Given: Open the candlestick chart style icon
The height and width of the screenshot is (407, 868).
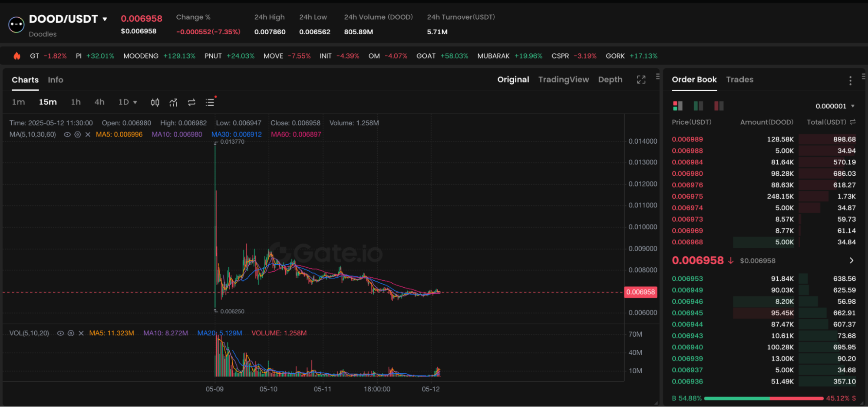Looking at the screenshot, I should coord(155,102).
